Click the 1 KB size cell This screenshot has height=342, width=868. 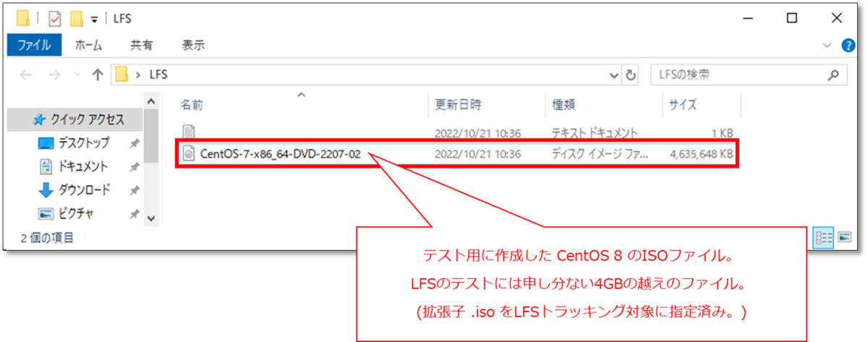(722, 133)
